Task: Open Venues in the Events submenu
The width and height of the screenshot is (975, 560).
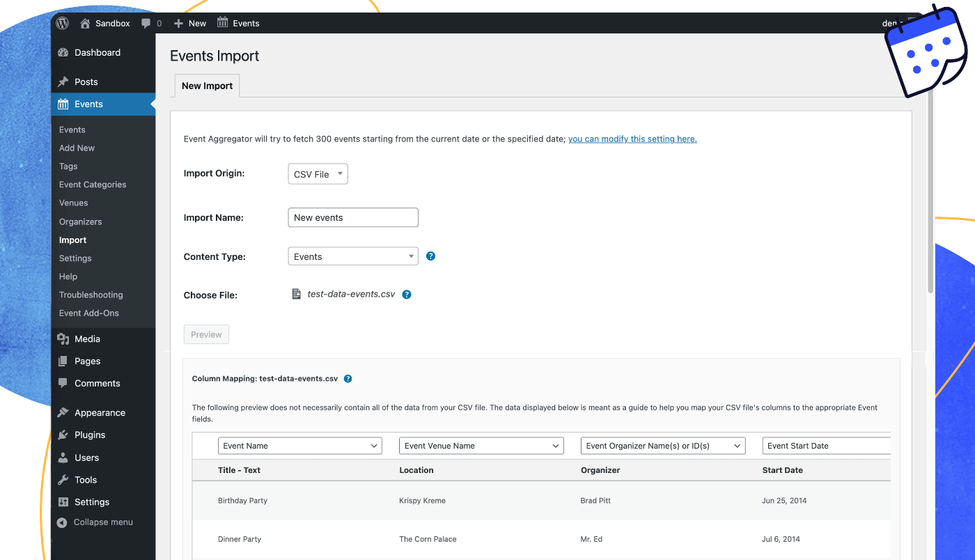Action: pos(73,203)
